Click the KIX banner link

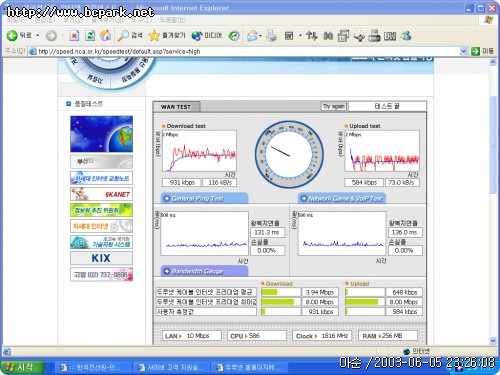tap(101, 258)
